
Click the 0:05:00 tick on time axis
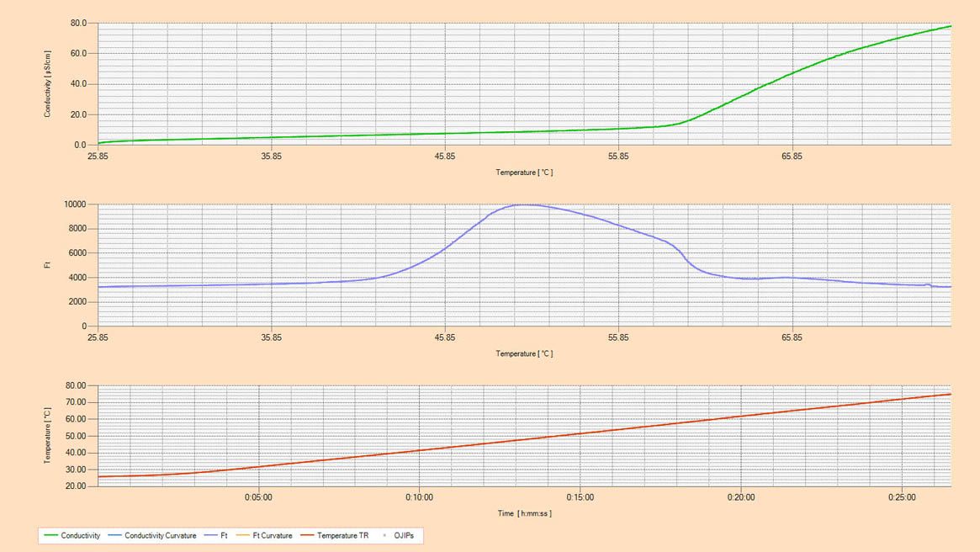(x=258, y=497)
